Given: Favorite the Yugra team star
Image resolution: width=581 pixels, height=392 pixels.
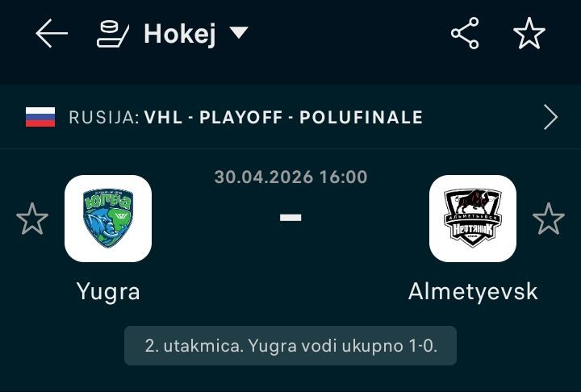Looking at the screenshot, I should click(32, 219).
